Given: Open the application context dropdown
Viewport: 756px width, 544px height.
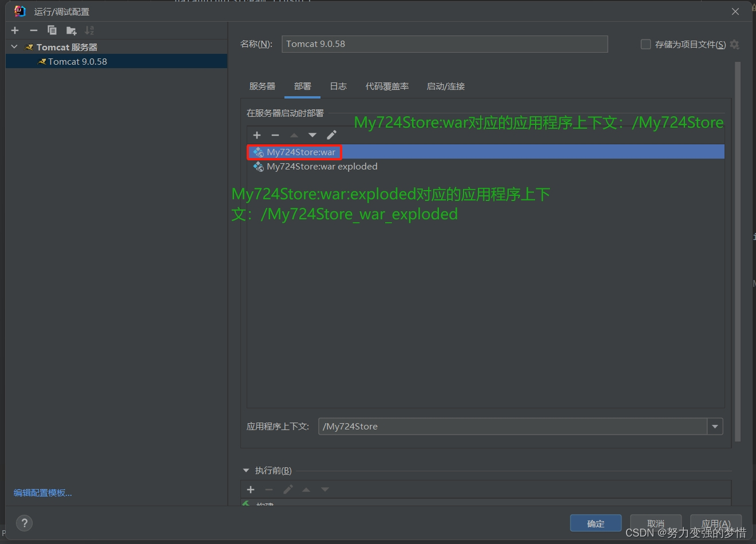Looking at the screenshot, I should pos(715,427).
